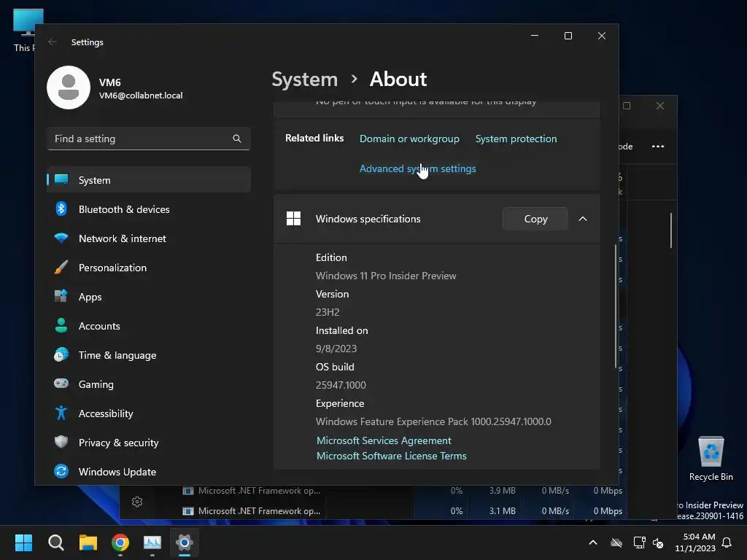Open OneDrive cloud icon in tray
This screenshot has width=747, height=560.
pos(616,542)
